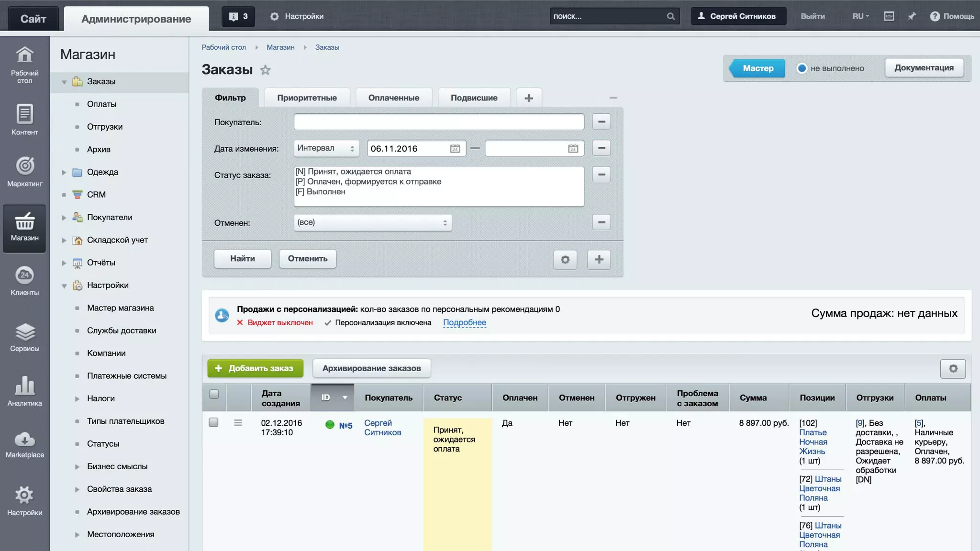Expand the Одежда tree folder
This screenshot has height=551, width=980.
pos(64,172)
